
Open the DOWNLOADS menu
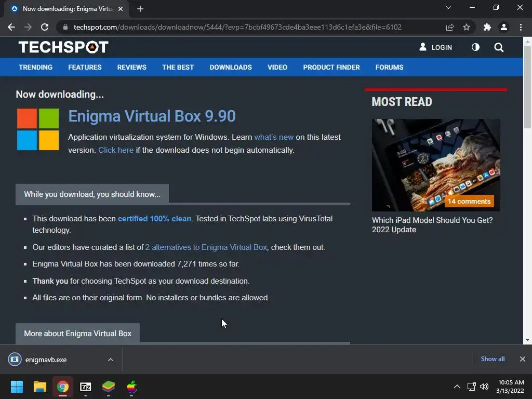[231, 67]
